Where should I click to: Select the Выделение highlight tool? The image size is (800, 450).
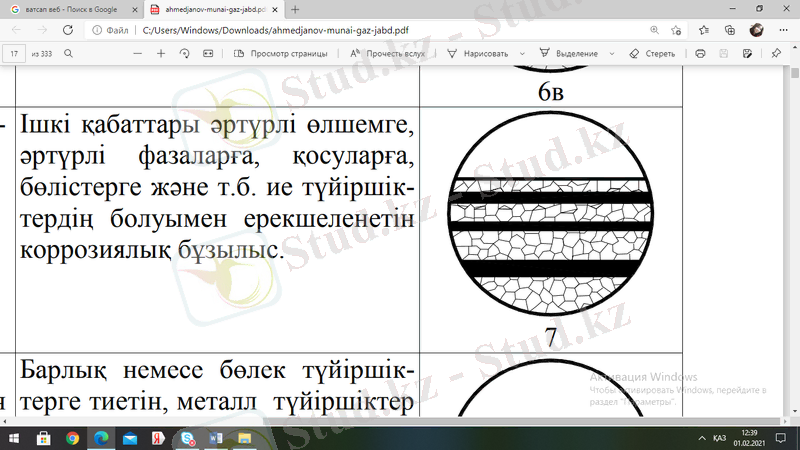(x=569, y=54)
